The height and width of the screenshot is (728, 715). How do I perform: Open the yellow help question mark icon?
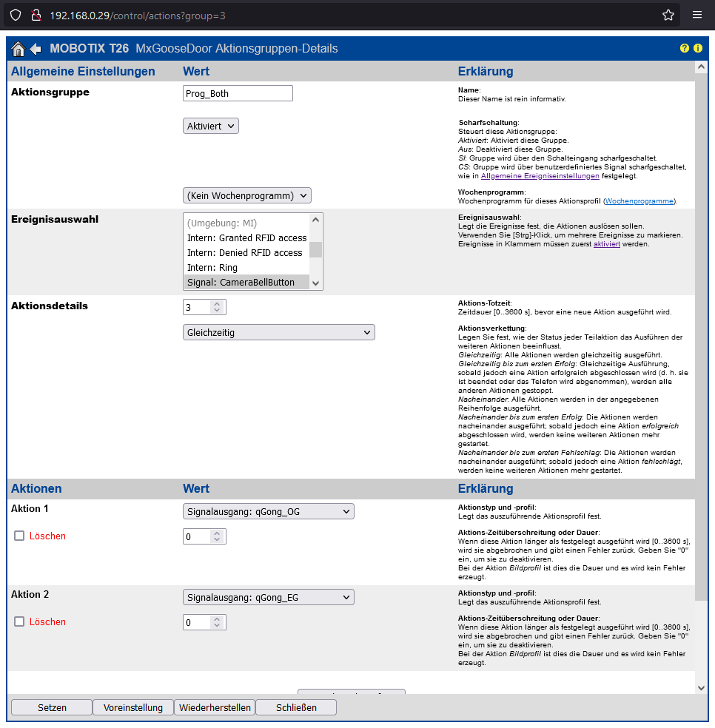(x=685, y=48)
